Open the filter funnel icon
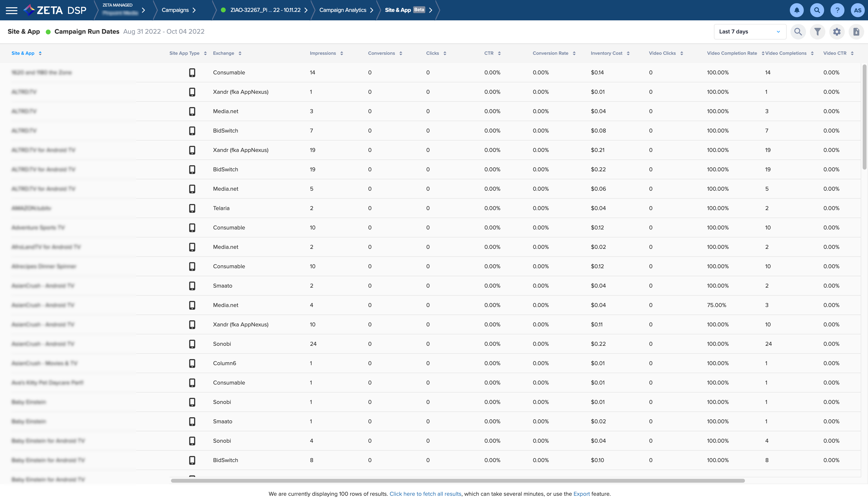 (817, 32)
